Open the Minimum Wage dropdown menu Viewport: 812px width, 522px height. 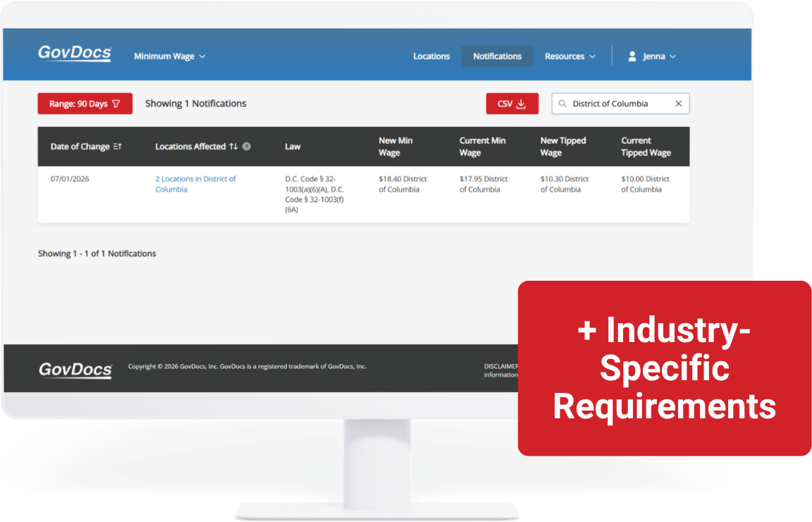coord(169,56)
